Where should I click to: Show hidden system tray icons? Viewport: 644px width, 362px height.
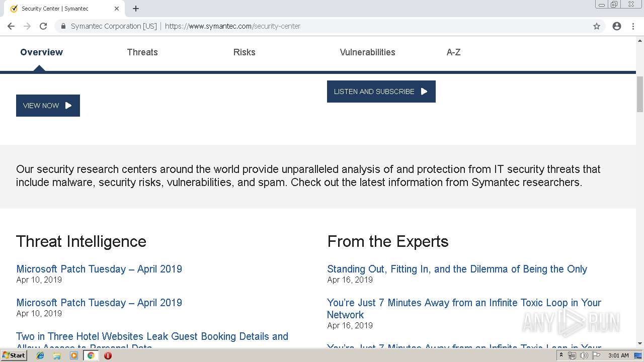click(x=561, y=355)
